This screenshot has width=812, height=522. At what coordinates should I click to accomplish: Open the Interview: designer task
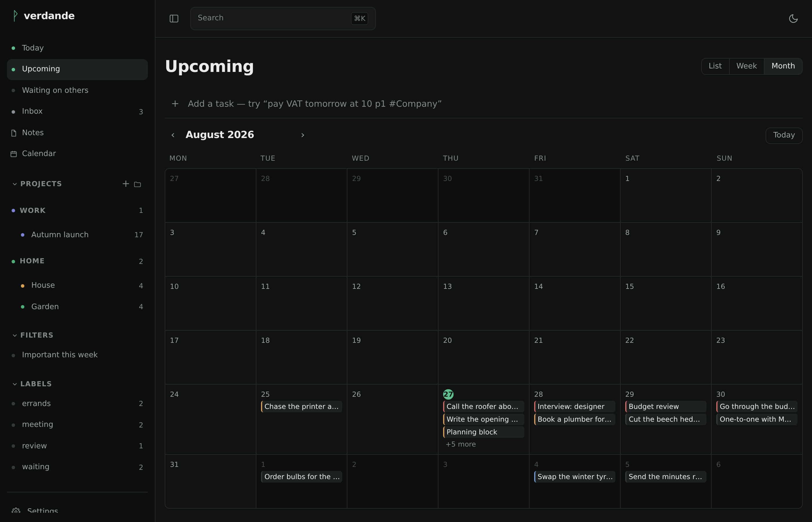[575, 406]
